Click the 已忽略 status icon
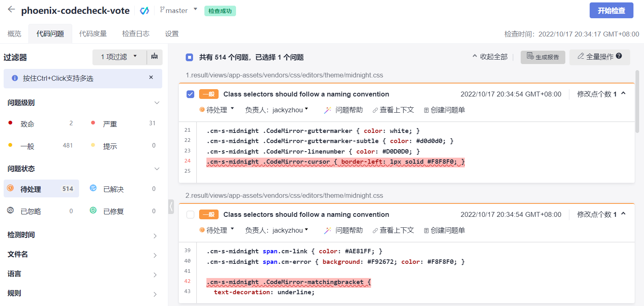Image resolution: width=644 pixels, height=306 pixels. [11, 210]
